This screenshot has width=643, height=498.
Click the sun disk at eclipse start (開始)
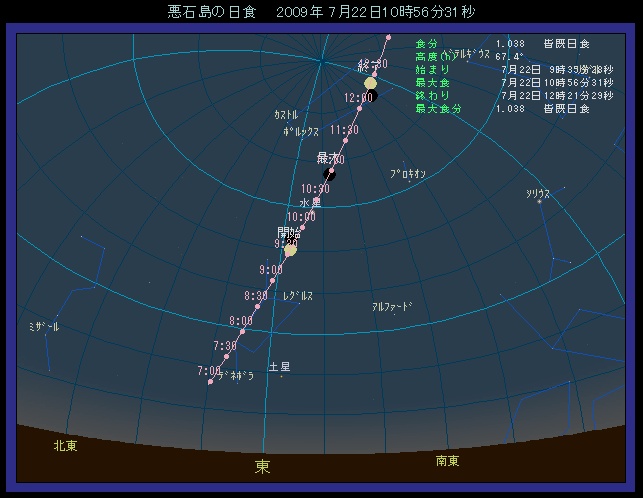point(290,250)
